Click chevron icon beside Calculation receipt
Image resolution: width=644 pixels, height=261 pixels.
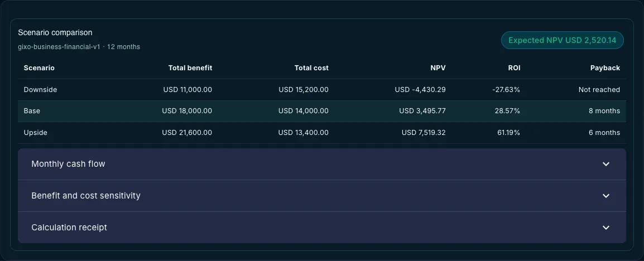[606, 228]
